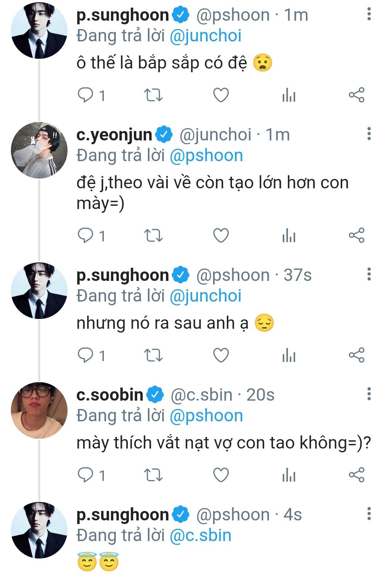Retweet the first p.sunghoon tweet
392x581 pixels.
[x=153, y=95]
